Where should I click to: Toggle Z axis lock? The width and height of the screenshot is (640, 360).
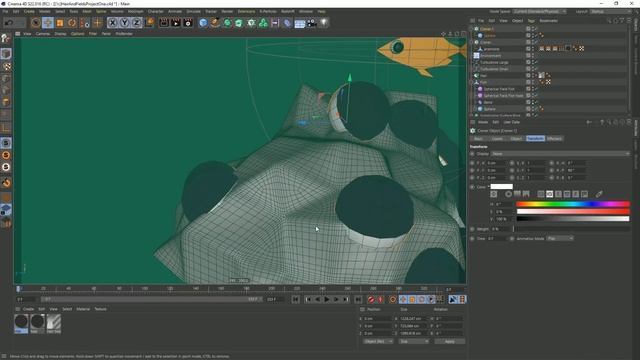pos(136,23)
